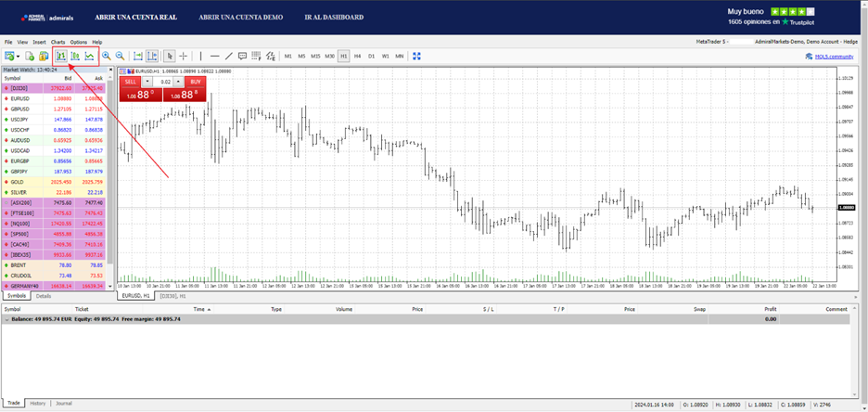Set timeframe to W1
Screen dimensions: 868x412
tap(385, 56)
